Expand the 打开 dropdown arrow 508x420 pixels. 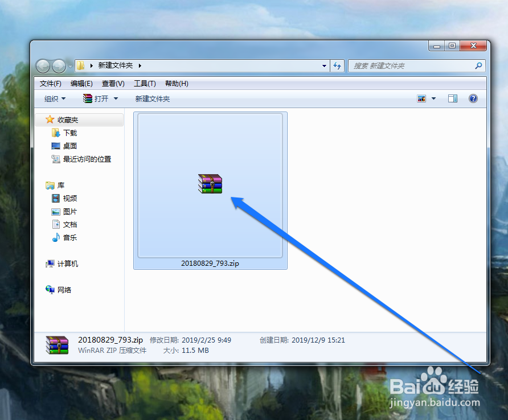coord(116,98)
